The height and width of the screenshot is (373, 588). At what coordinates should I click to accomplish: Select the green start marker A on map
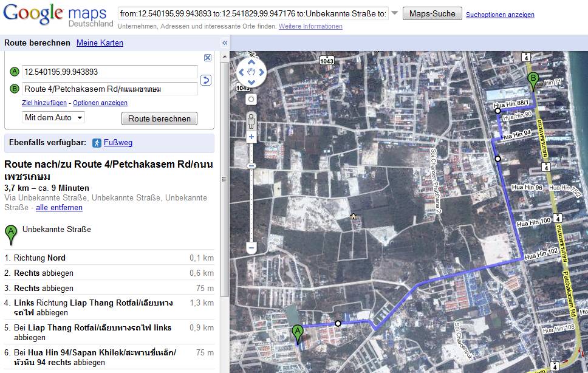[x=298, y=334]
